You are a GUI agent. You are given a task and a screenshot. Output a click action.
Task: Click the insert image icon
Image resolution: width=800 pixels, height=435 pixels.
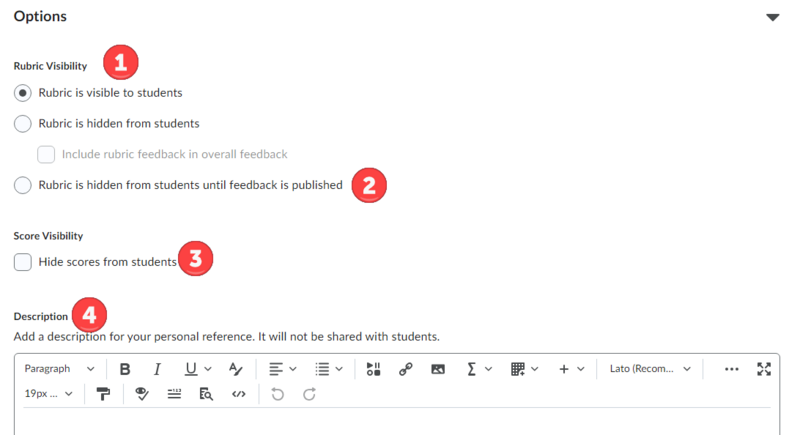(x=438, y=369)
